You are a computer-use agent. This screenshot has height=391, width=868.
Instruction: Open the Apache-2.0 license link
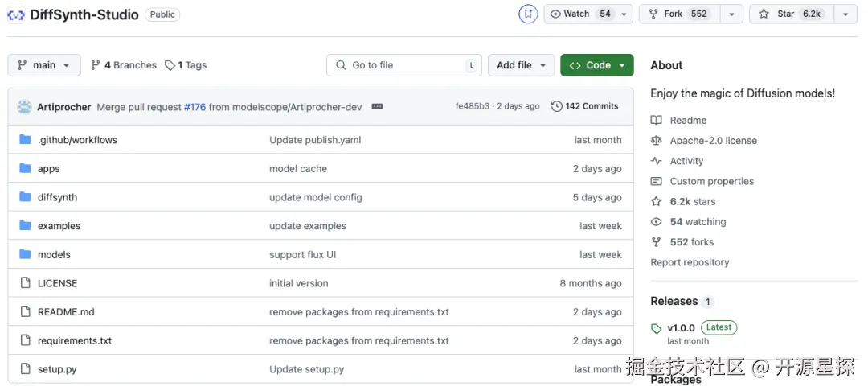pyautogui.click(x=714, y=141)
